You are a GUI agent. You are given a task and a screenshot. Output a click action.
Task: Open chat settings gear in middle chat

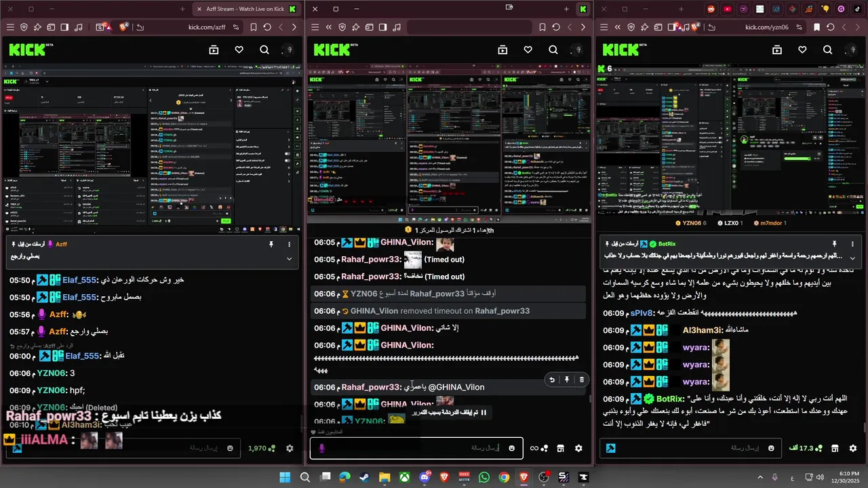[x=578, y=448]
